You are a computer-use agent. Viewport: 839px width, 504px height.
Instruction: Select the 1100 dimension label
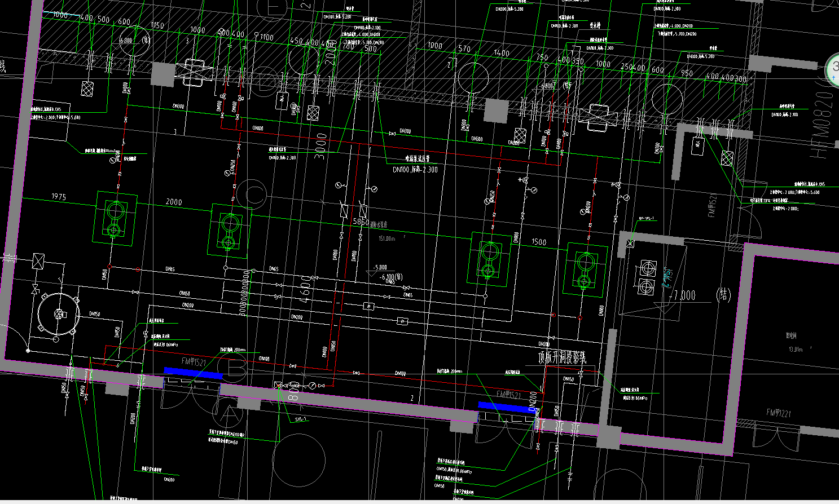tap(266, 37)
